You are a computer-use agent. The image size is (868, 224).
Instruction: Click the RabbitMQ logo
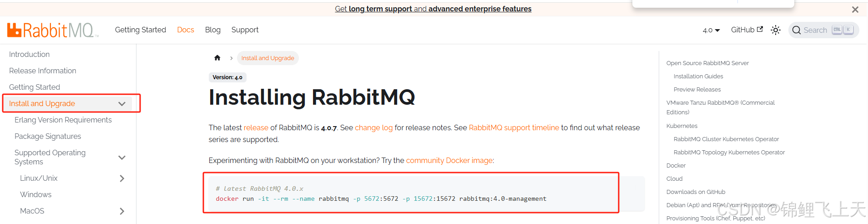tap(52, 30)
